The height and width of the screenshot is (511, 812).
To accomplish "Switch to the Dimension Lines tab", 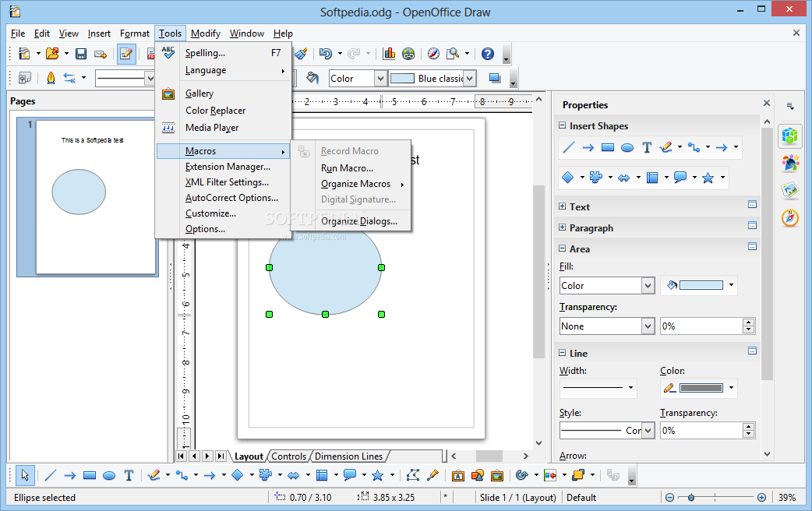I will pyautogui.click(x=348, y=456).
